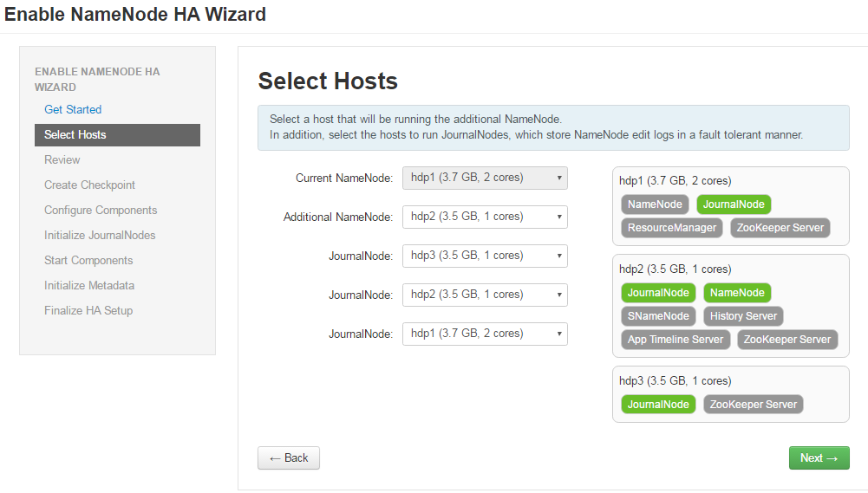868x493 pixels.
Task: Click the hdp3 (3.5 GB, 1 cores) host title
Action: pyautogui.click(x=675, y=381)
